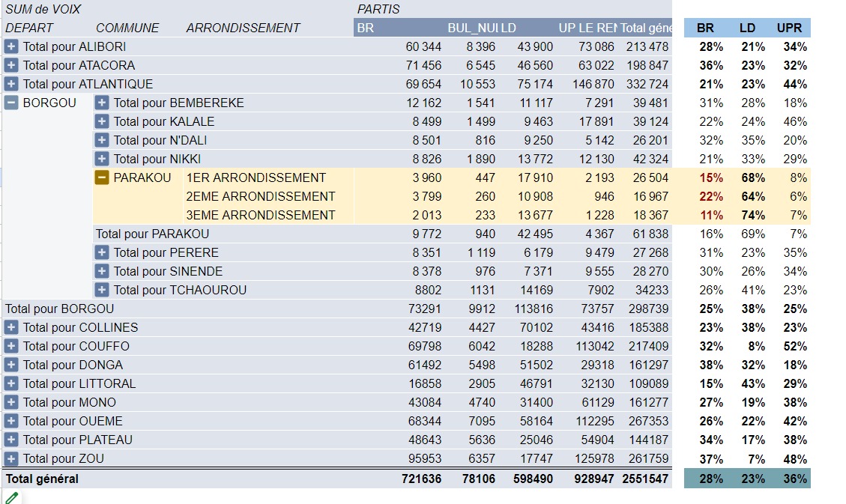The image size is (846, 504).
Task: Click the COMMUNE column header
Action: pyautogui.click(x=127, y=28)
